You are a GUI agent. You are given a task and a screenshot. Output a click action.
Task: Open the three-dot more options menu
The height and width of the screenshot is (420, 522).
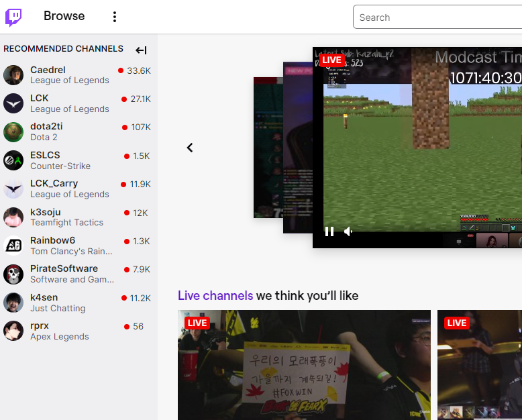(x=115, y=17)
